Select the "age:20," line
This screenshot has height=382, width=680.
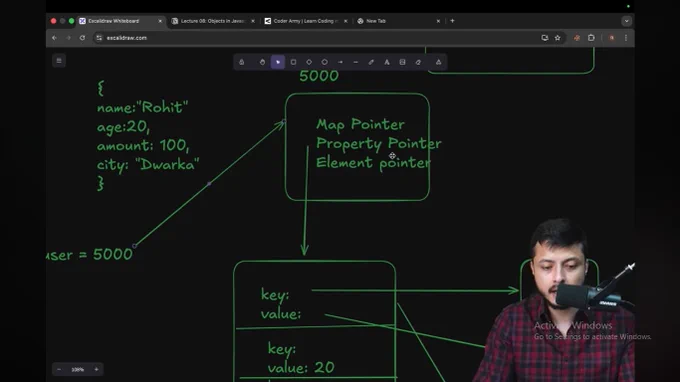(x=124, y=127)
